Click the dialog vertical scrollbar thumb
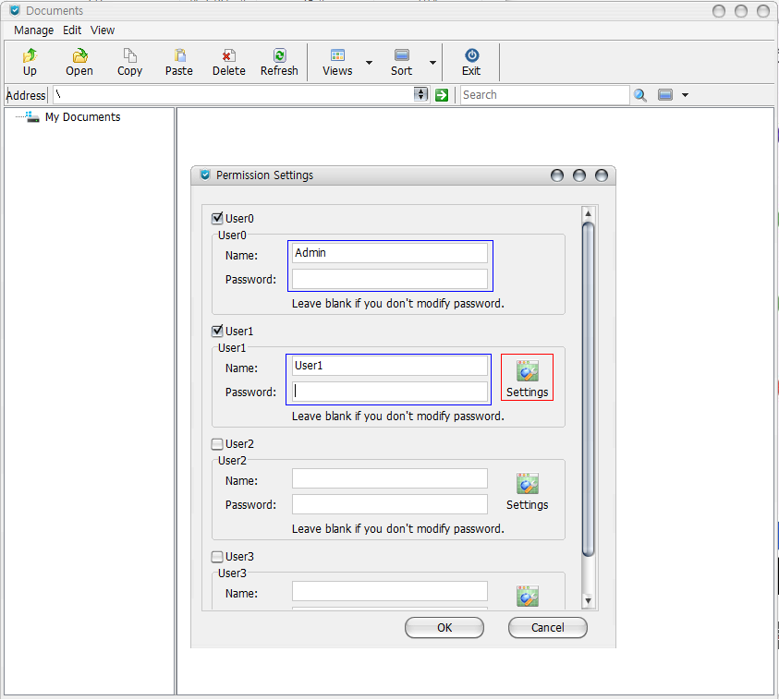The width and height of the screenshot is (779, 700). (588, 390)
